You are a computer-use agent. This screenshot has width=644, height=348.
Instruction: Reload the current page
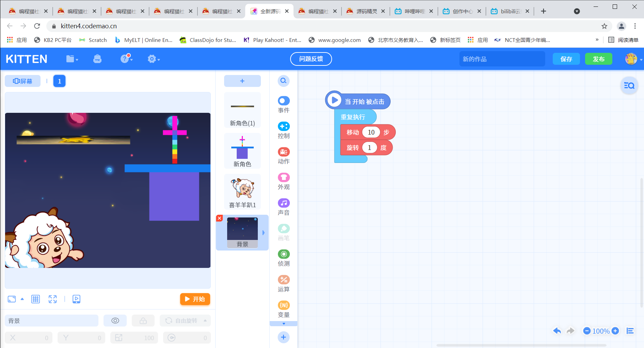click(37, 26)
